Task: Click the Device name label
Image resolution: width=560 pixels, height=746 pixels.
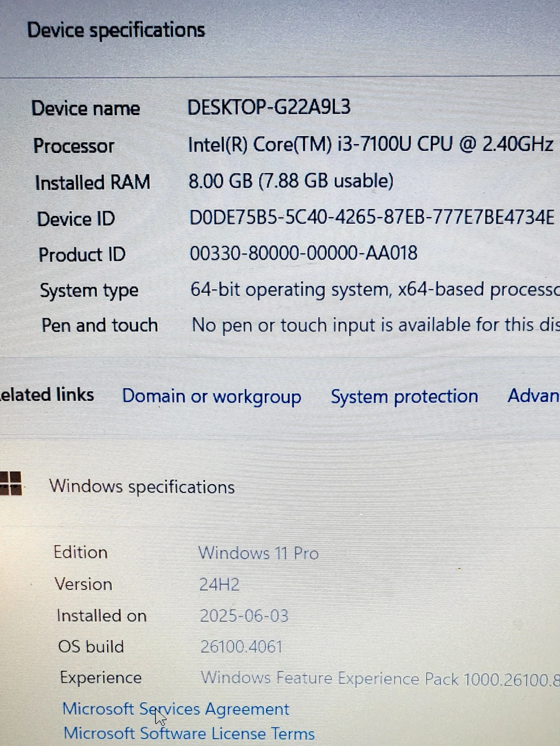Action: coord(85,108)
